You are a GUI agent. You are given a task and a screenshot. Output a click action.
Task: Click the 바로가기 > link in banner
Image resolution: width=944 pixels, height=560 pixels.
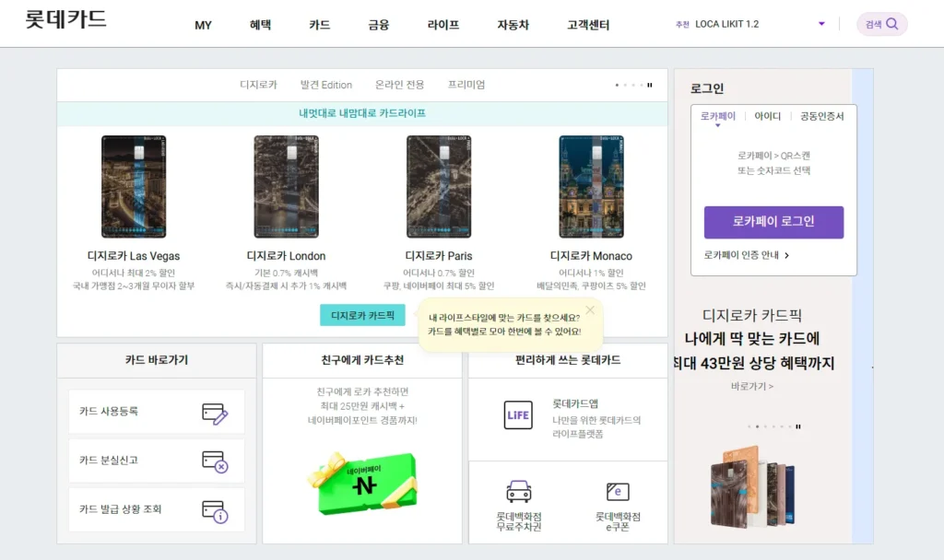pyautogui.click(x=752, y=386)
